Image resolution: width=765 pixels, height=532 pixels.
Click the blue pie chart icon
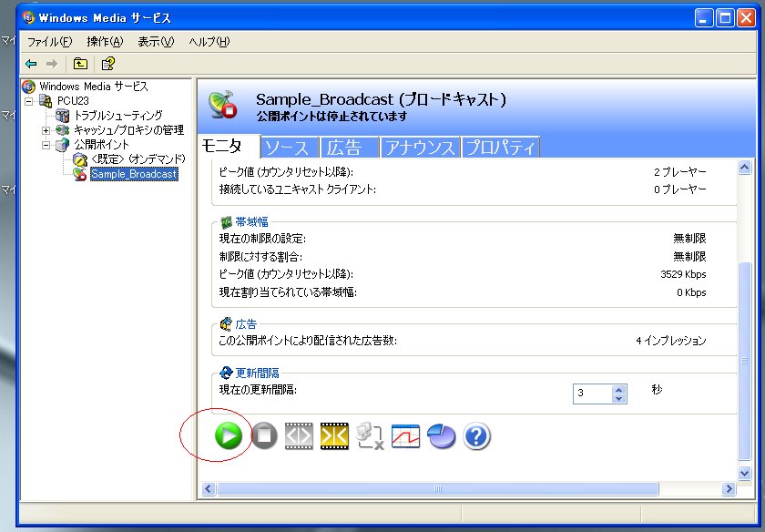(441, 435)
